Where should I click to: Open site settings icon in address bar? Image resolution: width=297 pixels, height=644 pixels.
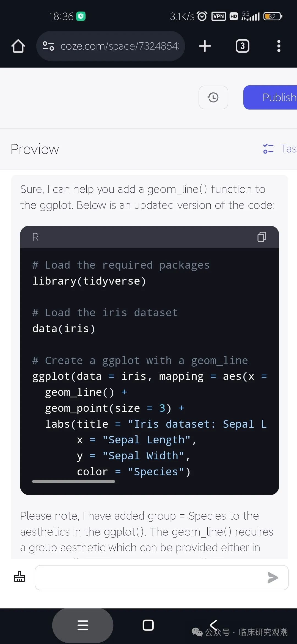48,46
